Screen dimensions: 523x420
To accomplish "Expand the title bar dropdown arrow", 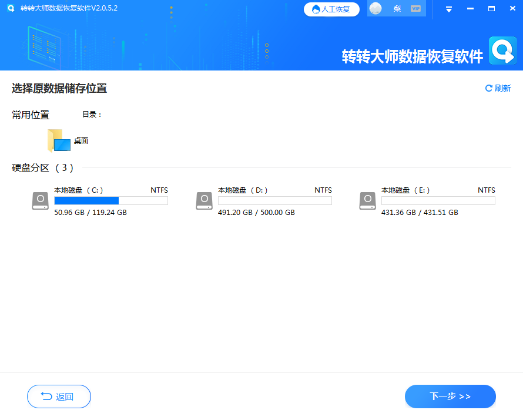I will click(x=448, y=9).
